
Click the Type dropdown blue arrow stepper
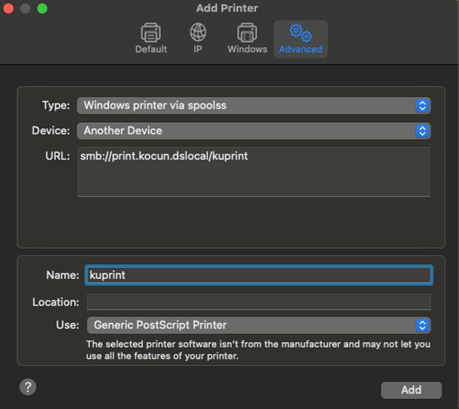click(422, 106)
